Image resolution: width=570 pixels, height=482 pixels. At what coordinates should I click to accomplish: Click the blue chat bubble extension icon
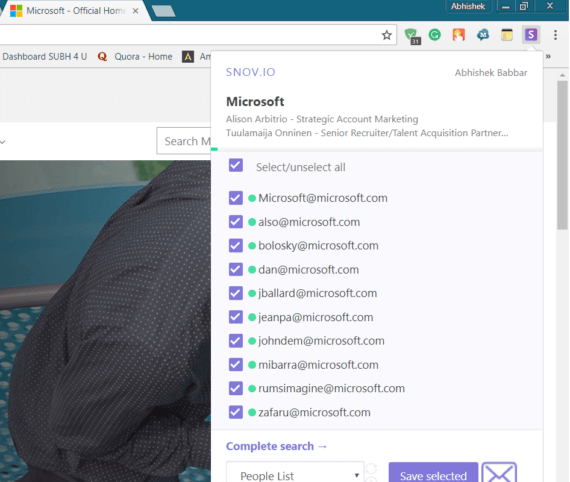tap(483, 35)
